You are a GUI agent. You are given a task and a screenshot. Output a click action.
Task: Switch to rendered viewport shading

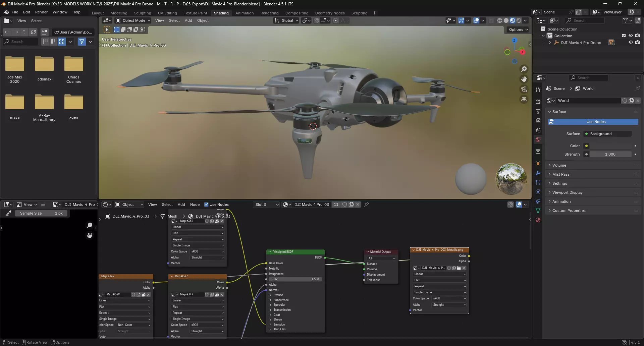(x=519, y=20)
